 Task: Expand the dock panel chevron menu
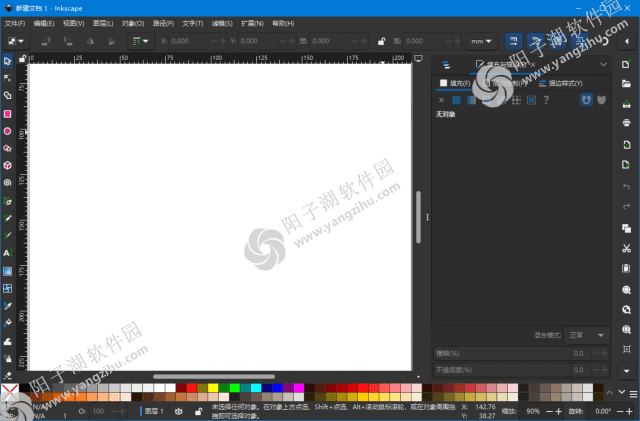603,65
